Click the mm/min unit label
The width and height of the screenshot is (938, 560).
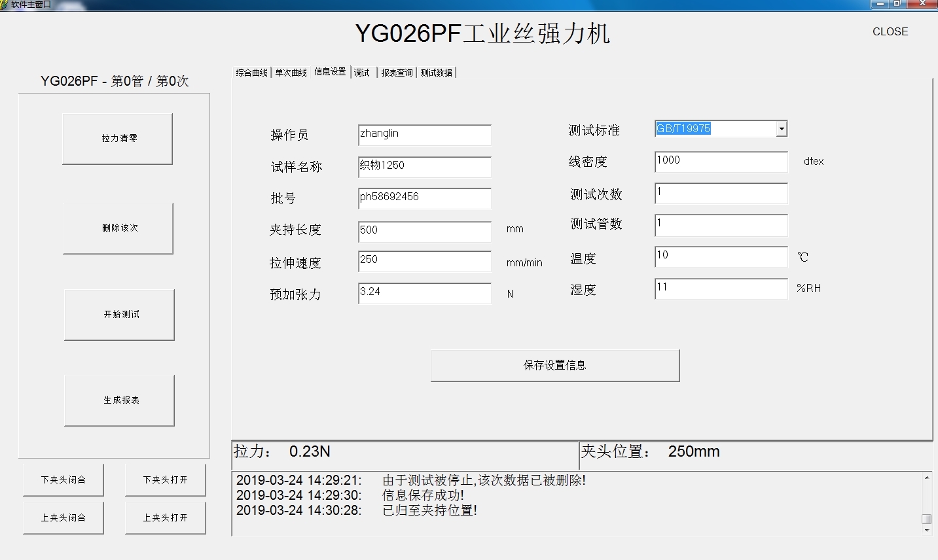[524, 263]
